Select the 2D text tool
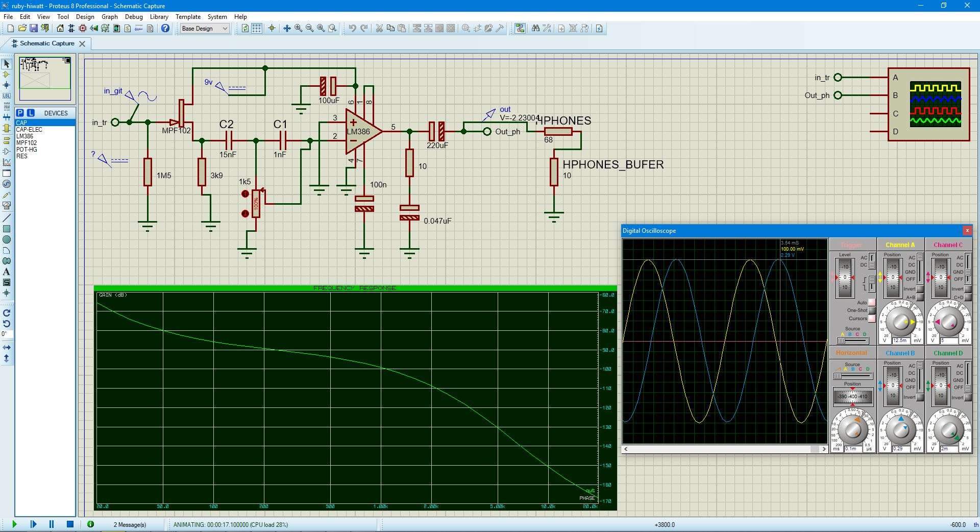Screen dimensions: 980x532 pyautogui.click(x=7, y=272)
